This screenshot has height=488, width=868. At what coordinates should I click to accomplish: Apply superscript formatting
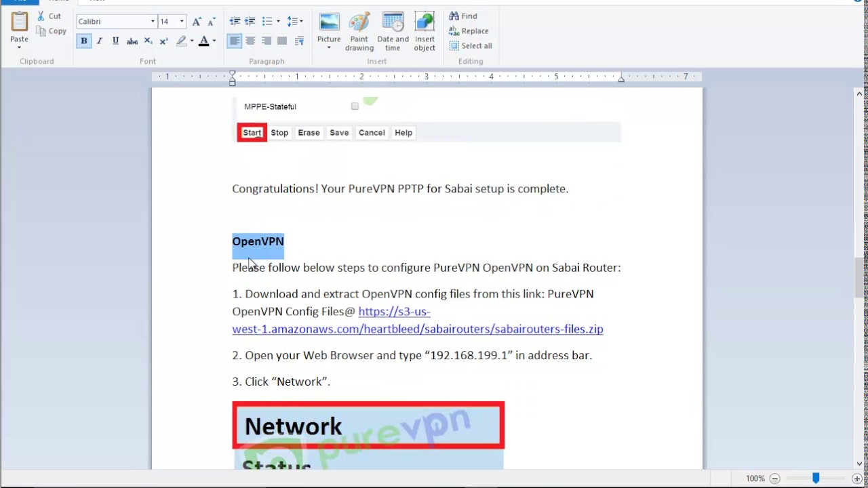(163, 41)
